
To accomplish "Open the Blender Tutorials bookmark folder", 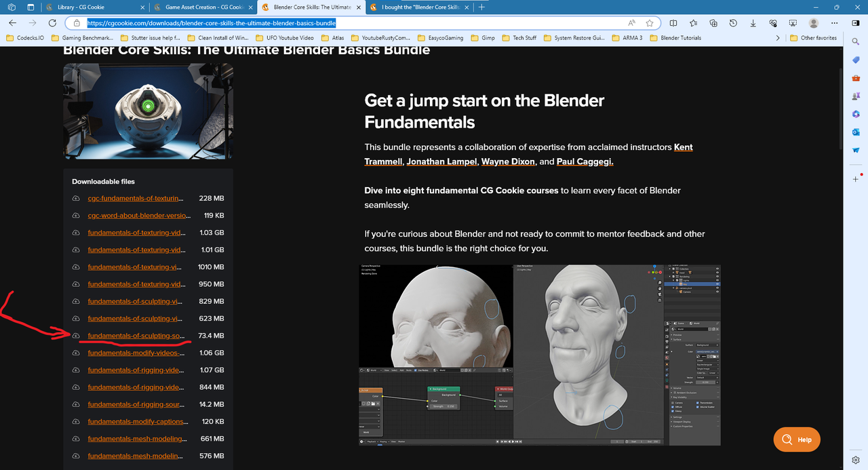I will [675, 38].
